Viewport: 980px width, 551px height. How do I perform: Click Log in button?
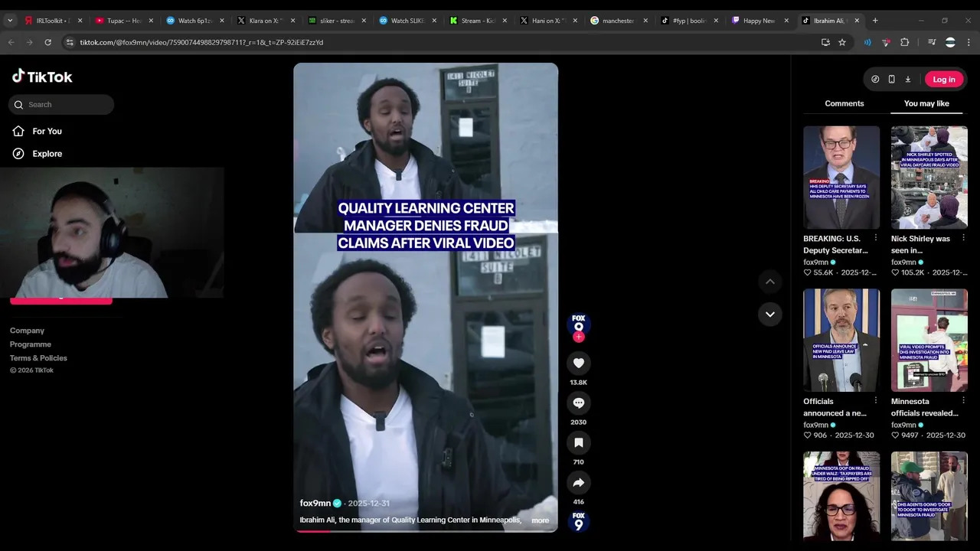944,80
